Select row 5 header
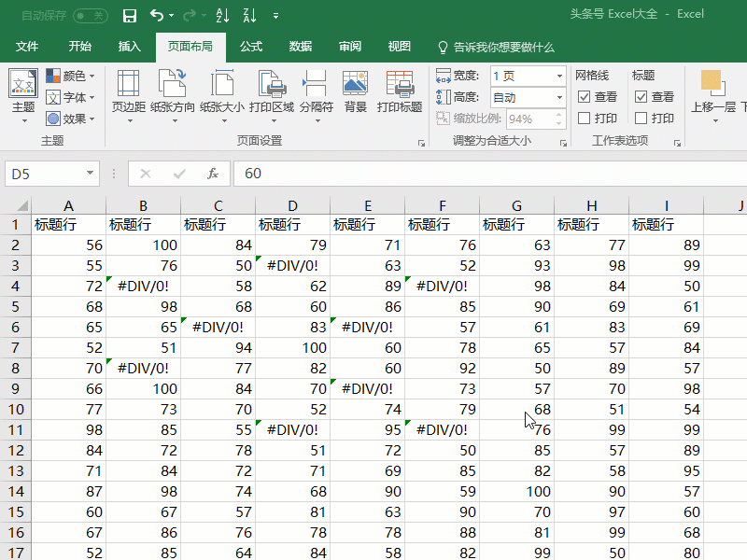Screen dimensions: 747x560 [15, 307]
